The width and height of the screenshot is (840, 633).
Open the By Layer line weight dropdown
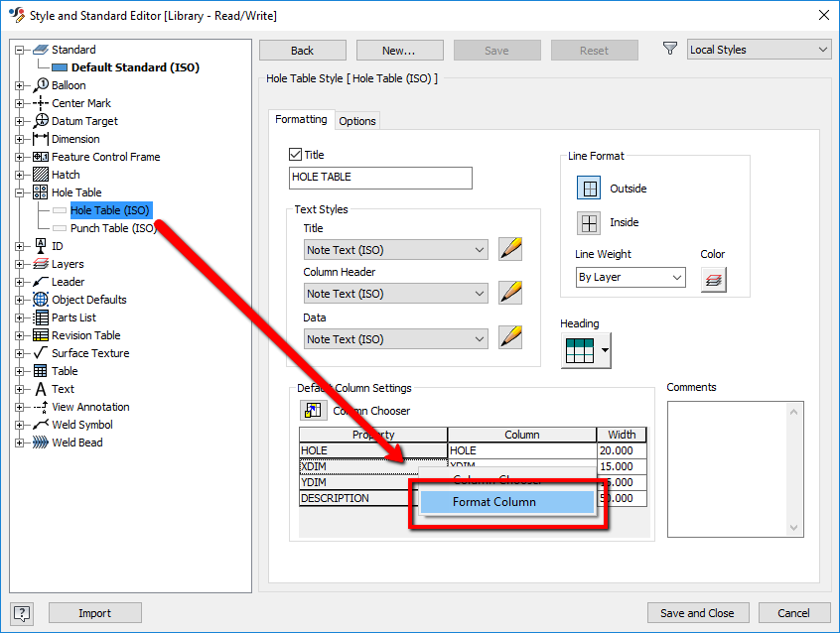tap(630, 278)
